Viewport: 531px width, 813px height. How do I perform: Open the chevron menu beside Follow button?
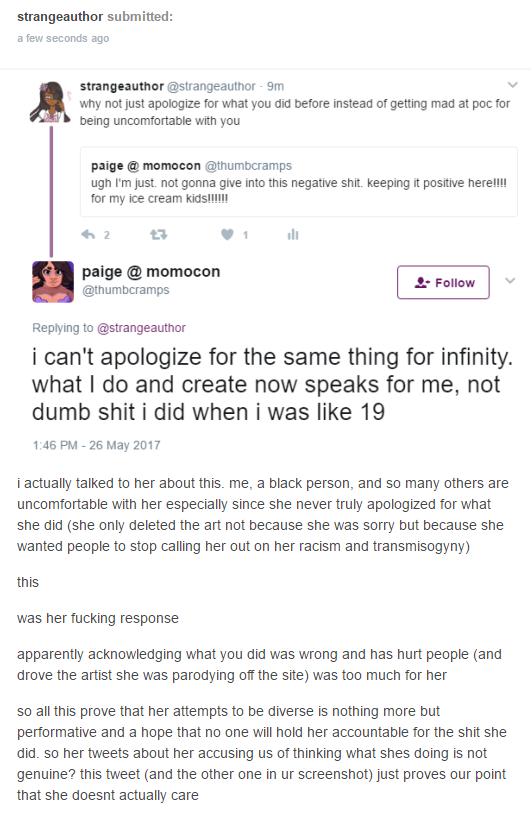pos(510,281)
